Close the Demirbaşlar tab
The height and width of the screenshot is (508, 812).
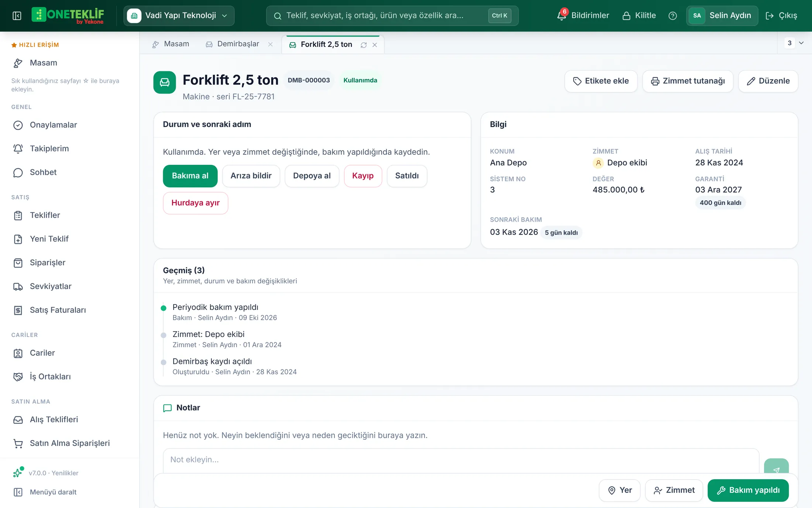(x=271, y=44)
